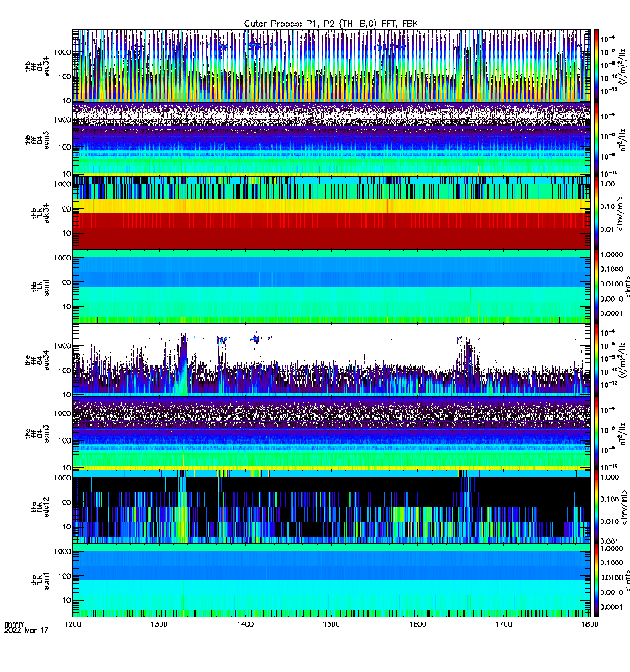Select the thc fff 64 eac34 panel label
The height and width of the screenshot is (672, 630).
(37, 360)
